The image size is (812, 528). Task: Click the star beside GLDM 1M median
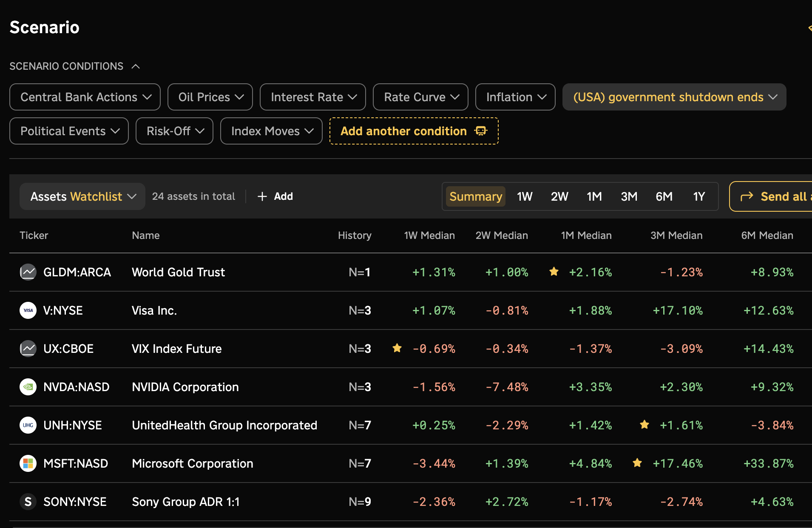[x=554, y=271]
